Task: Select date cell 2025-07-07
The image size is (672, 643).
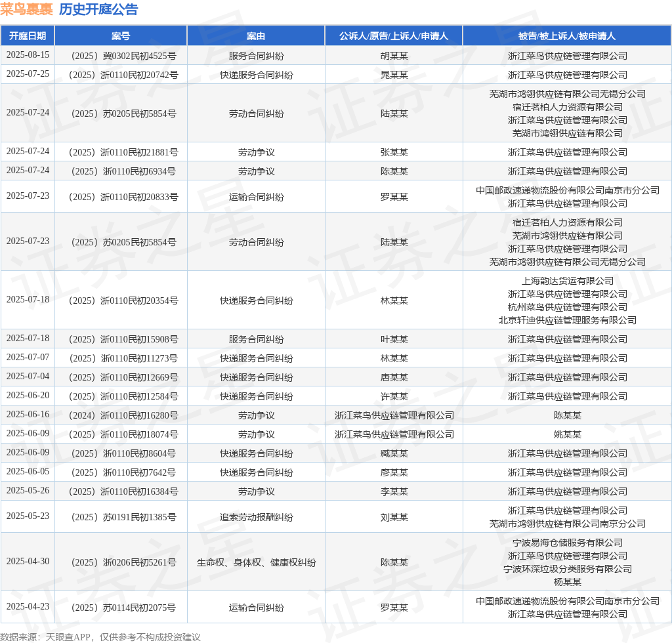Action: pyautogui.click(x=28, y=358)
